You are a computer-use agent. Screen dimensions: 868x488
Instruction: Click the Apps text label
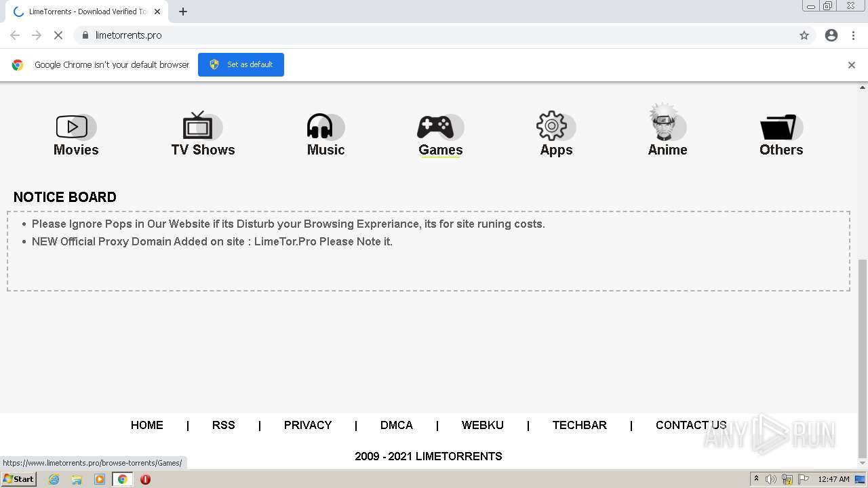(x=556, y=150)
